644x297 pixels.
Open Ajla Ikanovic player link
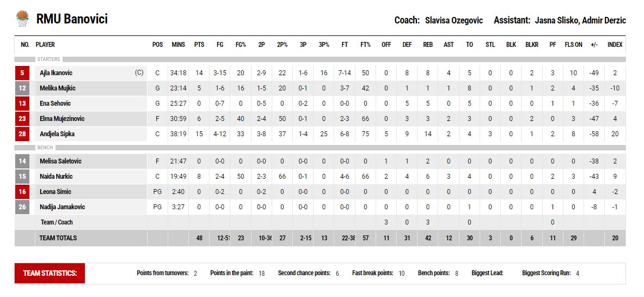pyautogui.click(x=56, y=73)
